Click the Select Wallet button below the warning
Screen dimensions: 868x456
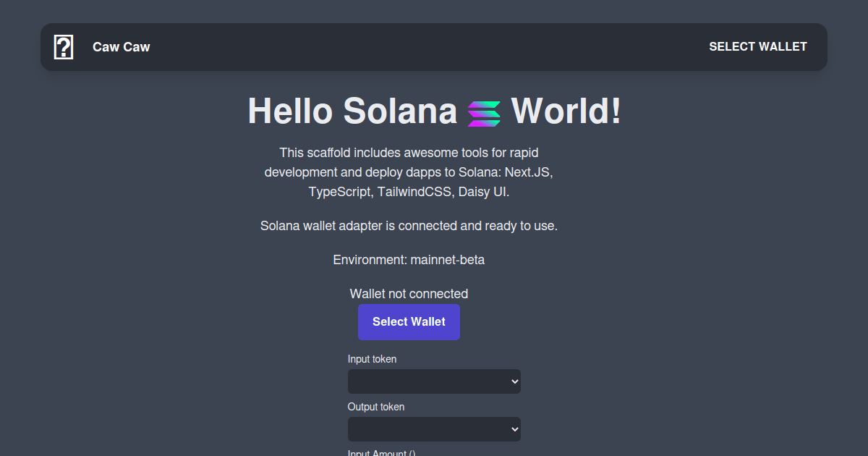(x=409, y=321)
